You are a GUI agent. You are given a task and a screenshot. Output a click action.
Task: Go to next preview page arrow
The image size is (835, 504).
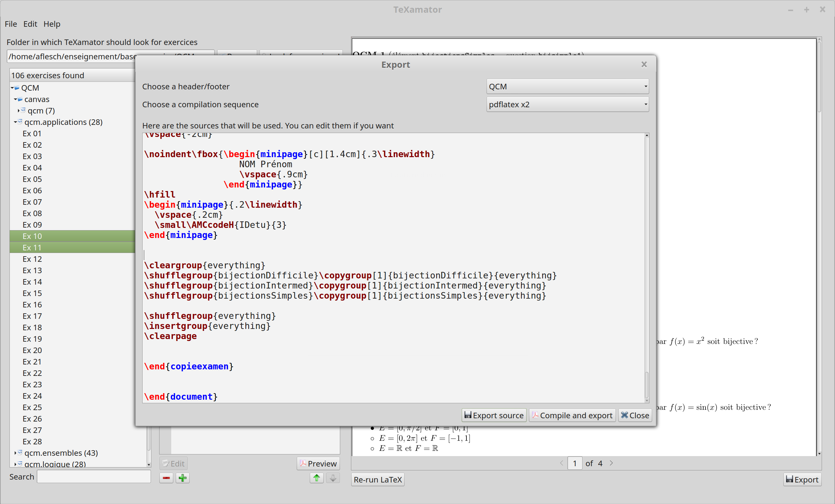coord(611,463)
